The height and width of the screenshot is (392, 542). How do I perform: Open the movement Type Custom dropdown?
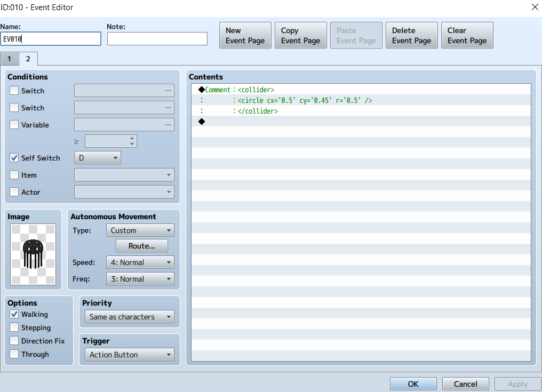click(140, 230)
